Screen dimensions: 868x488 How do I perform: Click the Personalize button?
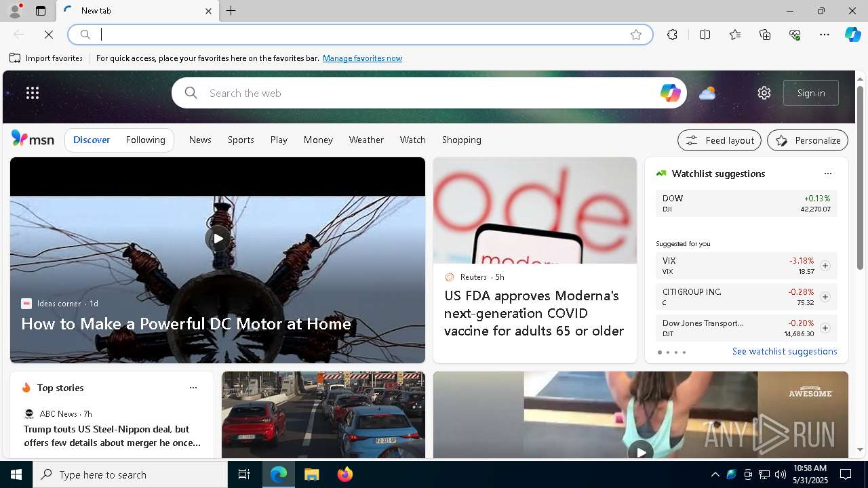tap(808, 140)
